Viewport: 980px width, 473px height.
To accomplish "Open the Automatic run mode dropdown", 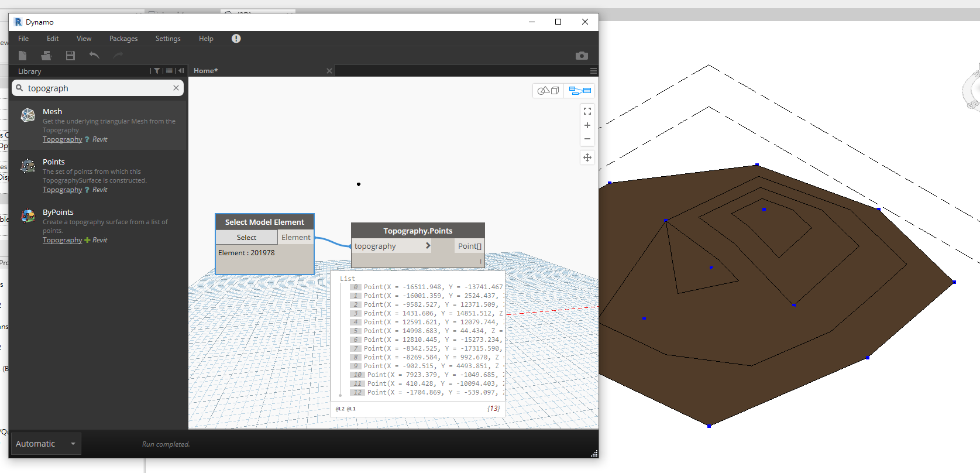I will (x=45, y=444).
